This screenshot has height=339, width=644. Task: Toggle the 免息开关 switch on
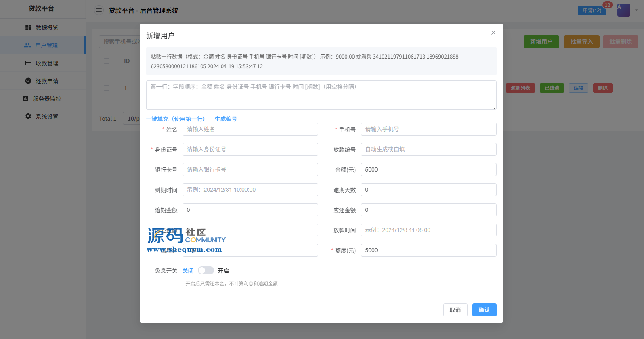tap(206, 270)
